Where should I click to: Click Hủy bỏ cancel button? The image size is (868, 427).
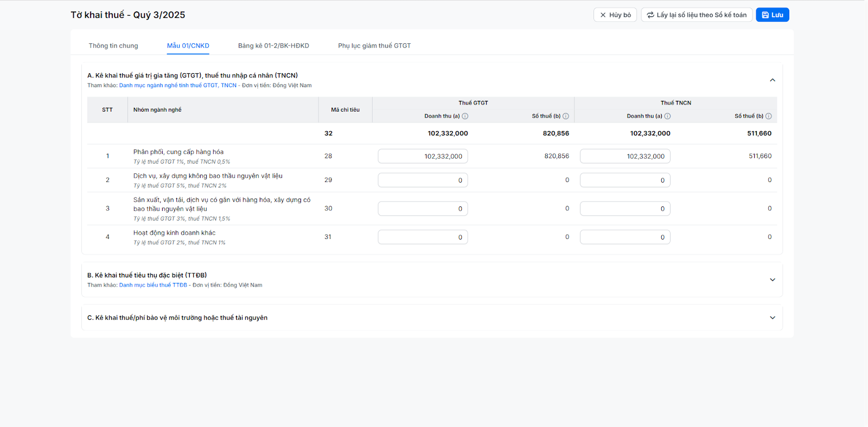pos(615,15)
